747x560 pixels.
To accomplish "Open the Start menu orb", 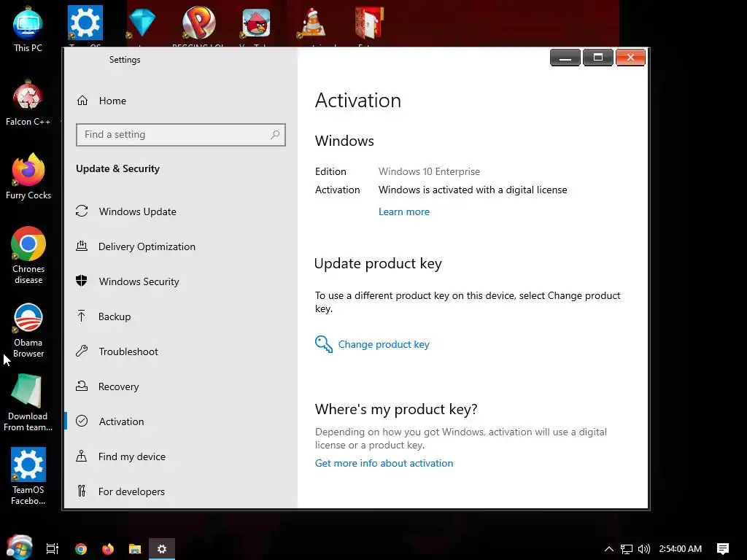I will (x=20, y=548).
